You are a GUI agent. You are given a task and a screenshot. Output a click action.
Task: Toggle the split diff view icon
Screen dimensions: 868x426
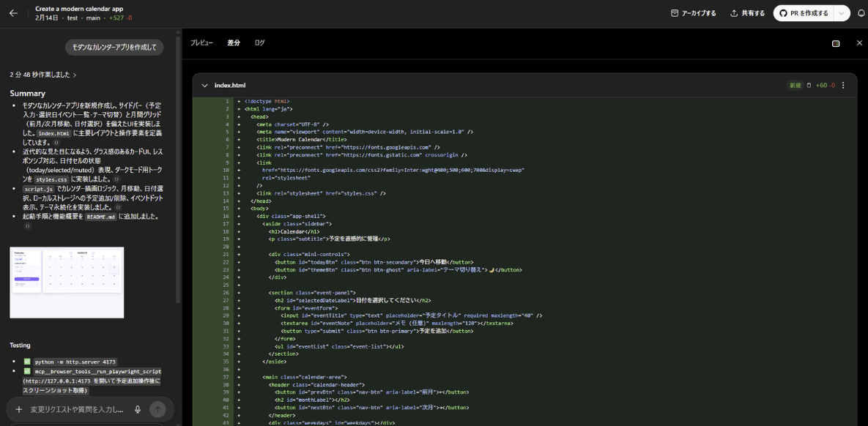(836, 43)
